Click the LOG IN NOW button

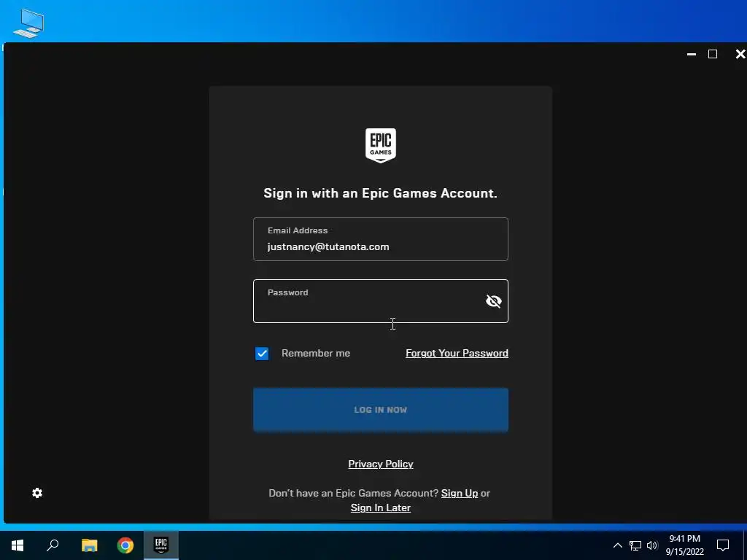(x=381, y=410)
